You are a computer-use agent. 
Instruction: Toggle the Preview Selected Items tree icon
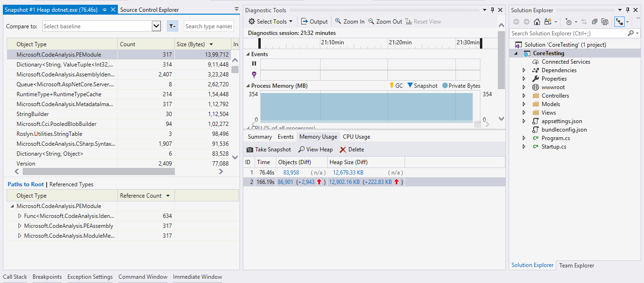click(x=619, y=22)
